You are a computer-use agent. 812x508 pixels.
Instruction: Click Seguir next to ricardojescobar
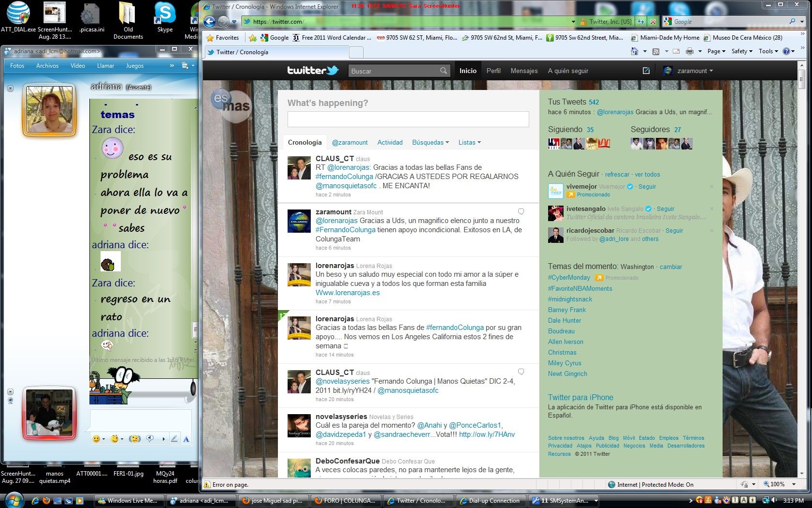(674, 231)
